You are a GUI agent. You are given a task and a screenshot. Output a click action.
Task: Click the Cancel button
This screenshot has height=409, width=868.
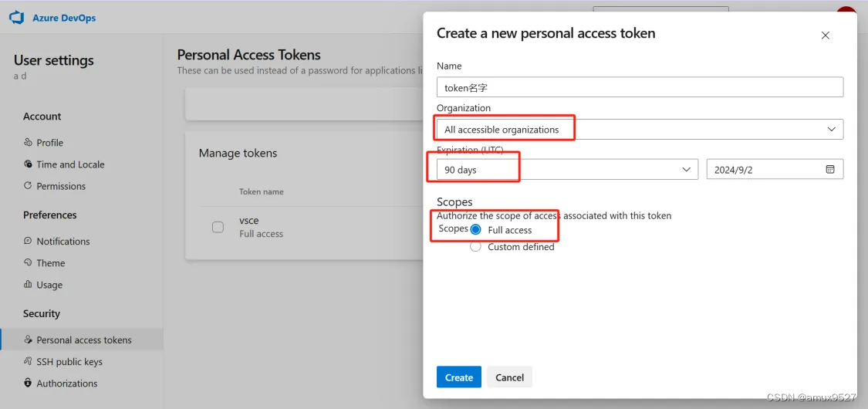510,377
